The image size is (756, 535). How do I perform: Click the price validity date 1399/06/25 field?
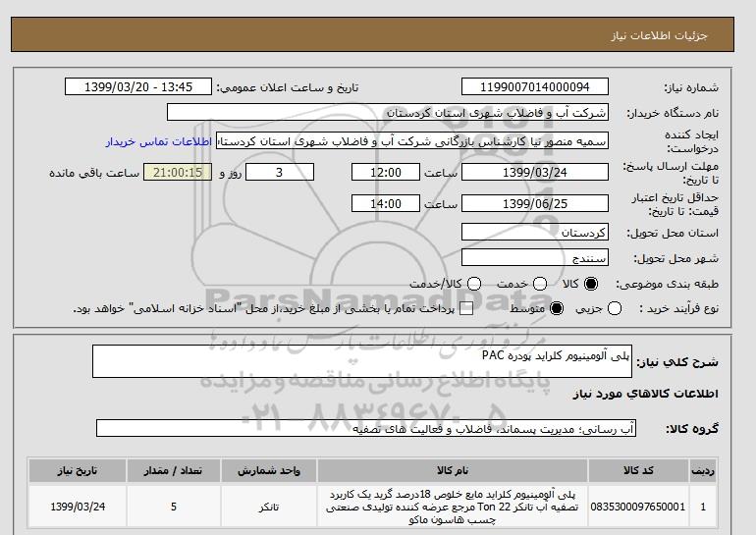535,204
